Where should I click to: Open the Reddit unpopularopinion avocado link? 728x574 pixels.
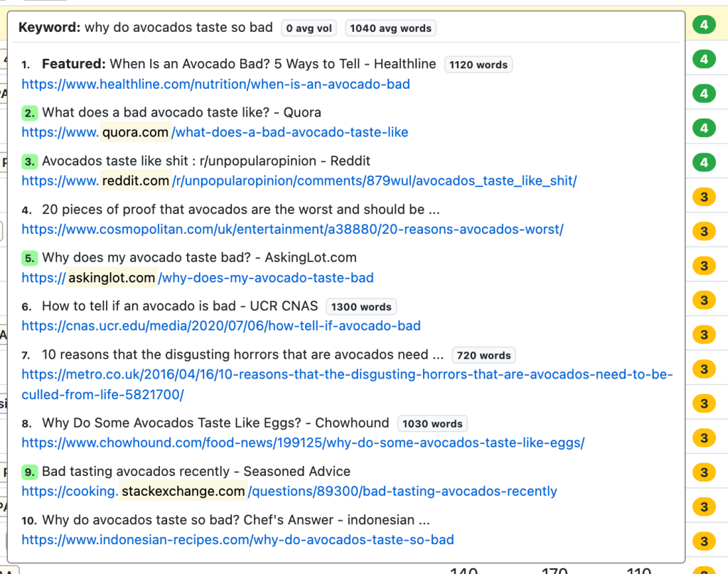[299, 181]
